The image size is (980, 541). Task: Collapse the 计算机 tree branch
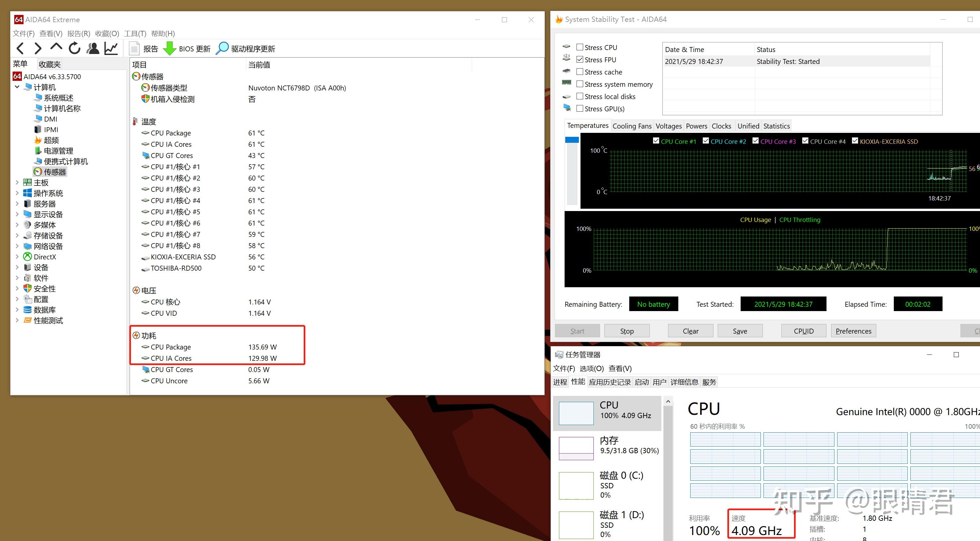click(x=17, y=87)
